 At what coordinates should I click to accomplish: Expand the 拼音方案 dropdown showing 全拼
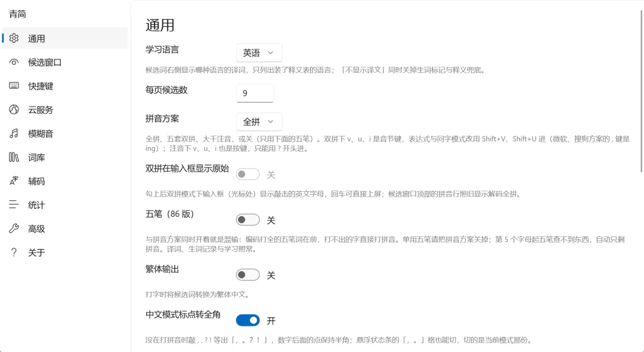tap(259, 122)
